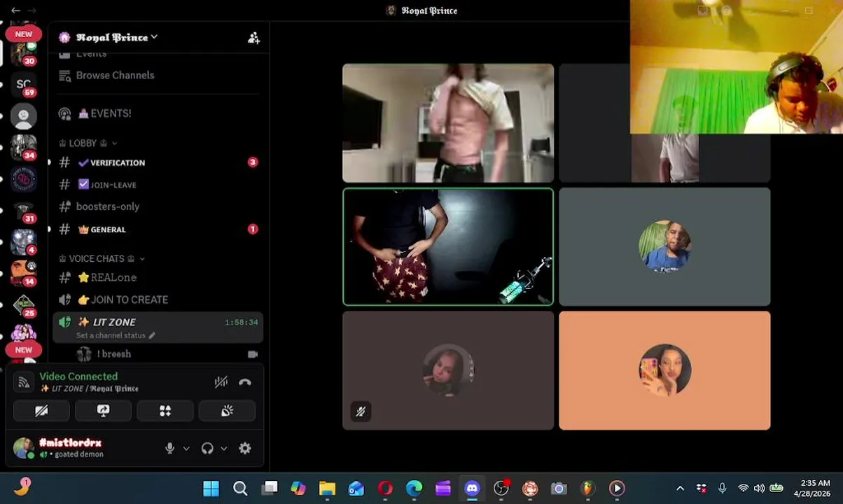Viewport: 843px width, 504px height.
Task: Open the activities launcher button
Action: (165, 411)
